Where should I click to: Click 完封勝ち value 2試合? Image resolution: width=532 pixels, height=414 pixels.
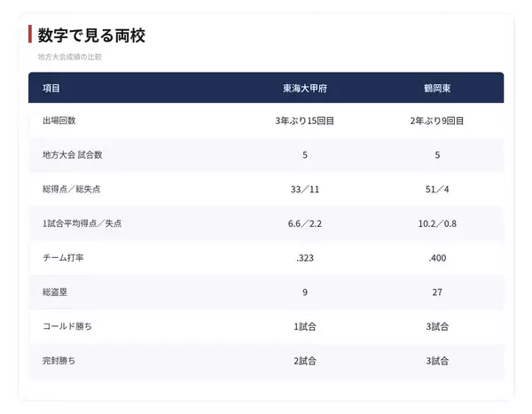tap(305, 361)
